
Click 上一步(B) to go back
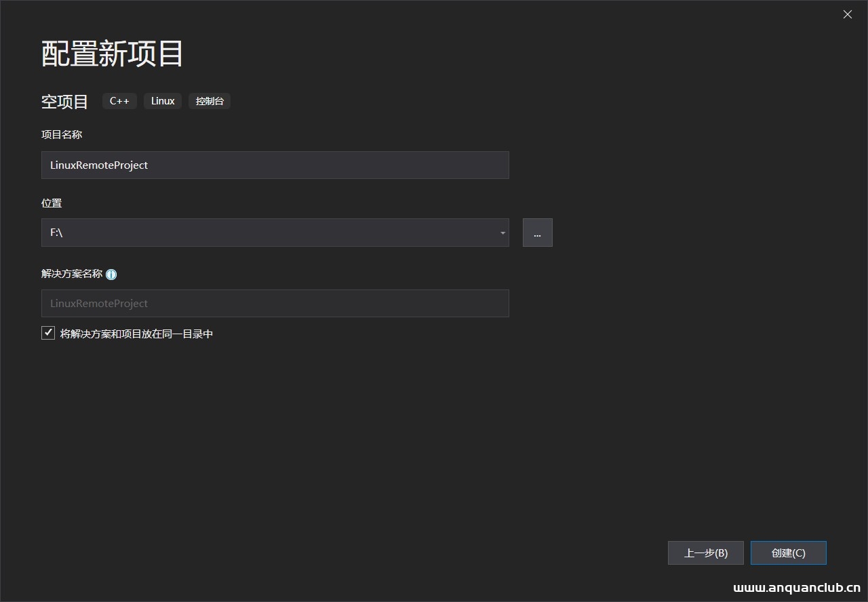(x=705, y=553)
